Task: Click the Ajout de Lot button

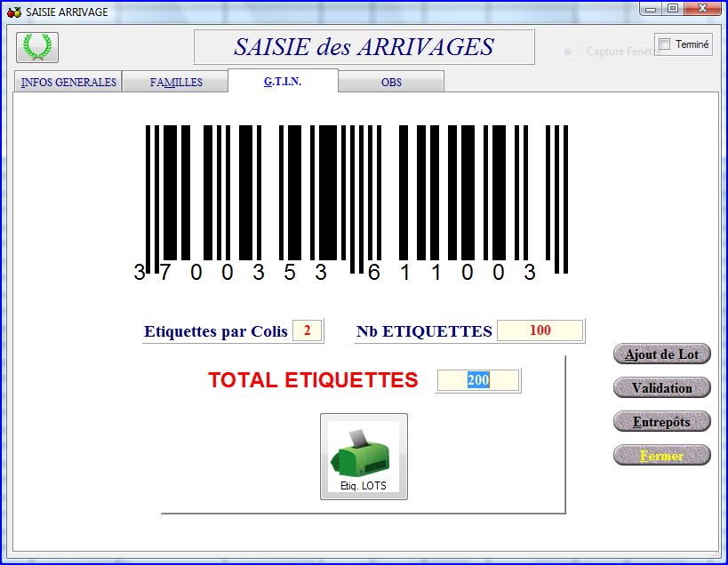Action: coord(661,354)
